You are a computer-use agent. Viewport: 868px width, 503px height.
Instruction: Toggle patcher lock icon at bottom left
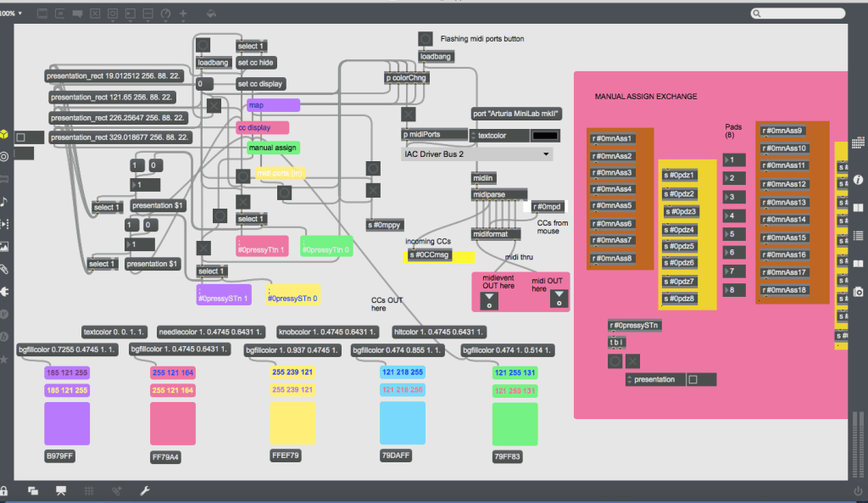coord(5,490)
